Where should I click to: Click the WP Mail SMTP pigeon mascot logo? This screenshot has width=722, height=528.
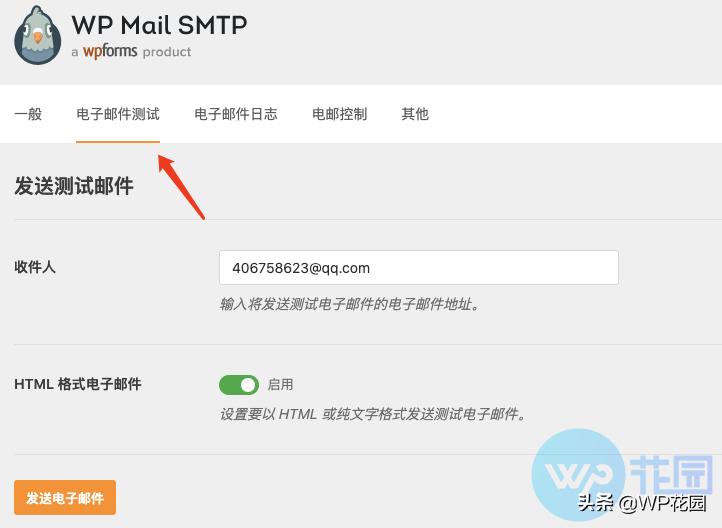(38, 35)
